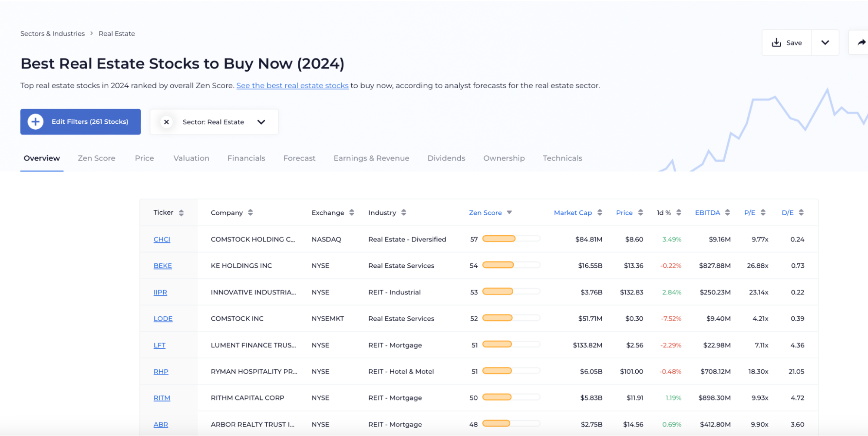Open the RITM ticker link

pos(162,398)
